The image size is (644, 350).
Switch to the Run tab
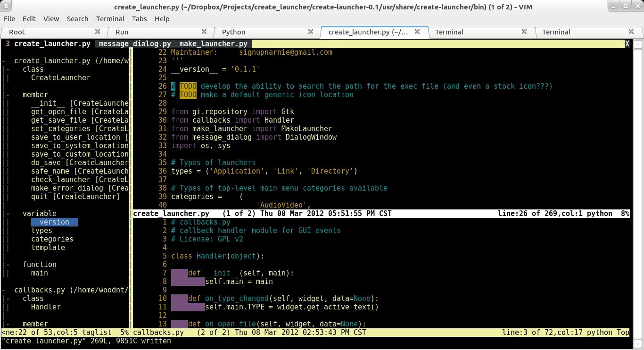point(160,32)
